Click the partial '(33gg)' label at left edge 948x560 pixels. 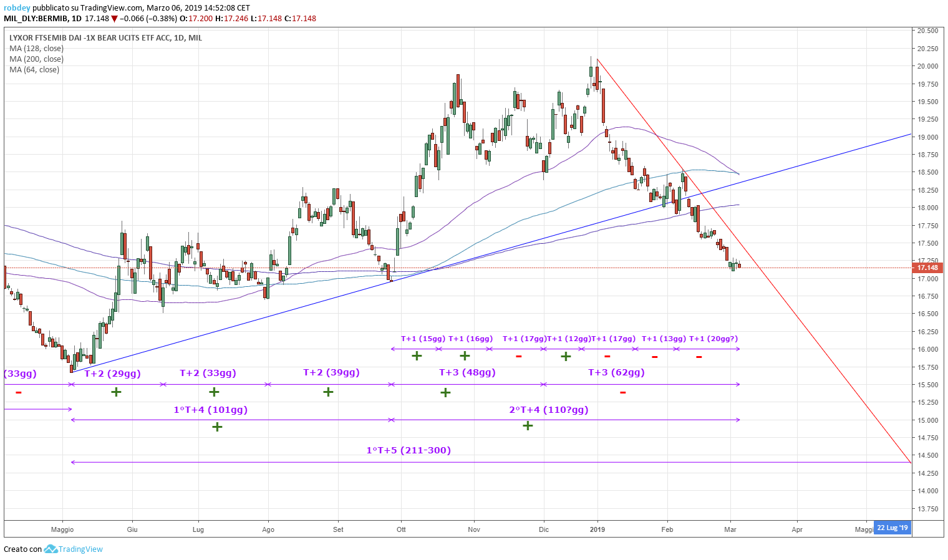click(21, 374)
